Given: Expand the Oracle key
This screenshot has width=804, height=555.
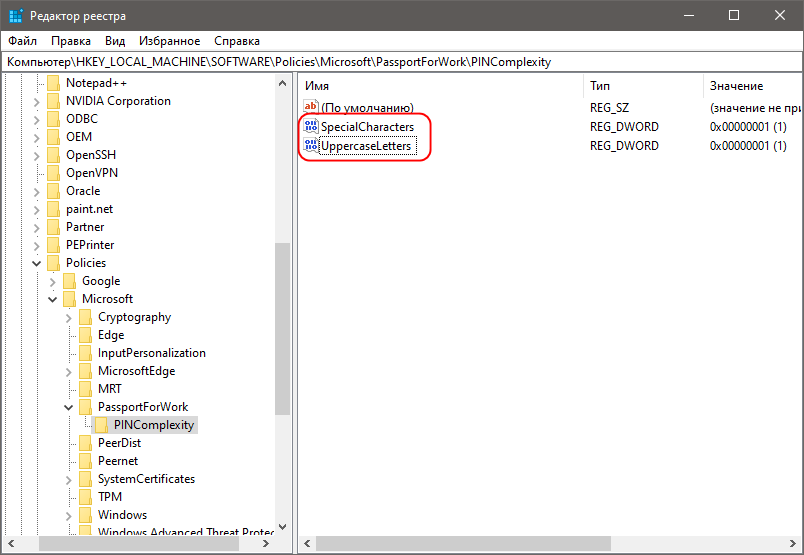Looking at the screenshot, I should click(x=36, y=192).
